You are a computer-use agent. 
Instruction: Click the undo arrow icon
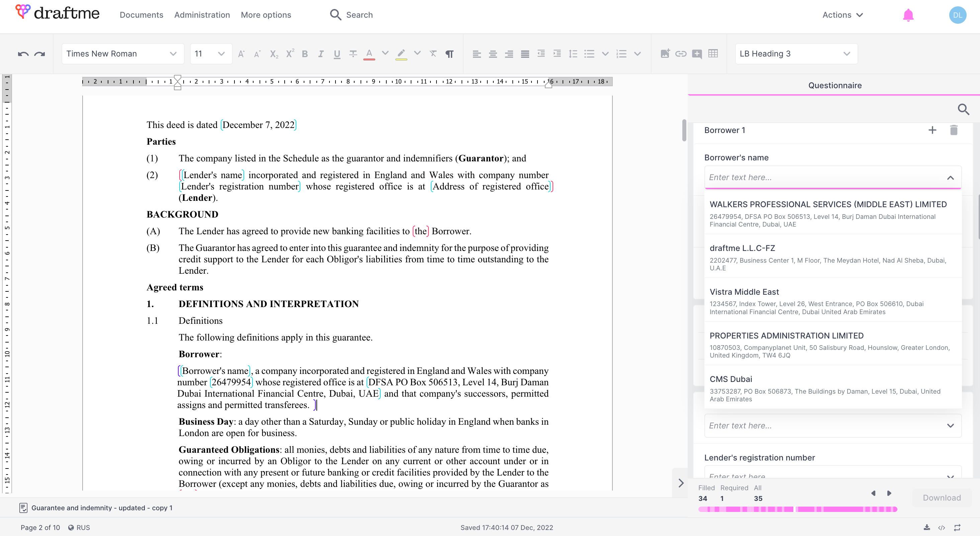coord(23,54)
